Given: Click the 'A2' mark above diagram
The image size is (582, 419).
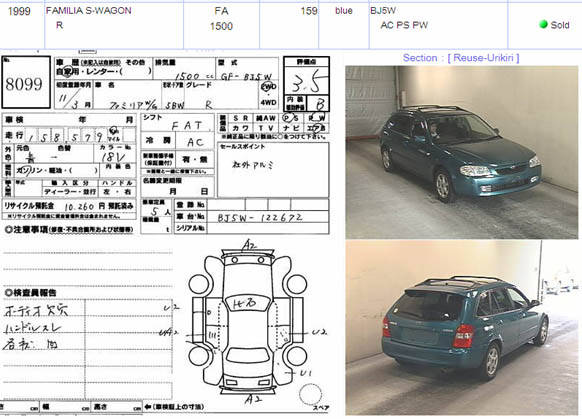Looking at the screenshot, I should (249, 245).
